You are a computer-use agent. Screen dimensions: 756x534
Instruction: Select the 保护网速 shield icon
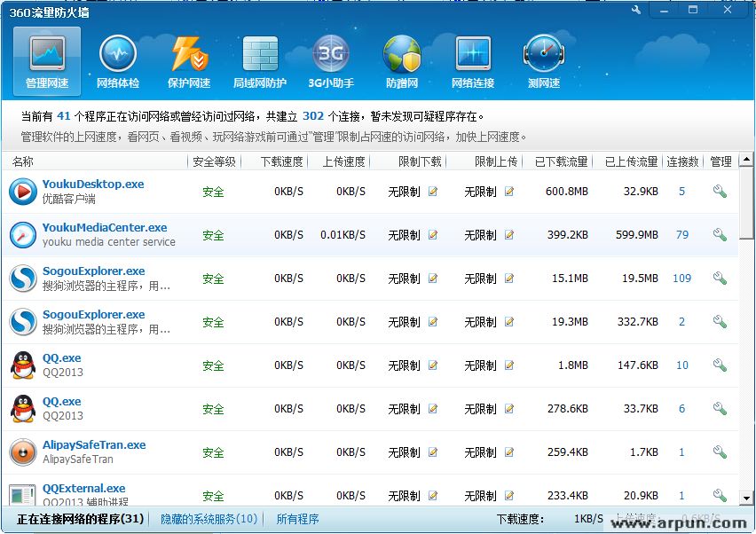coord(189,61)
